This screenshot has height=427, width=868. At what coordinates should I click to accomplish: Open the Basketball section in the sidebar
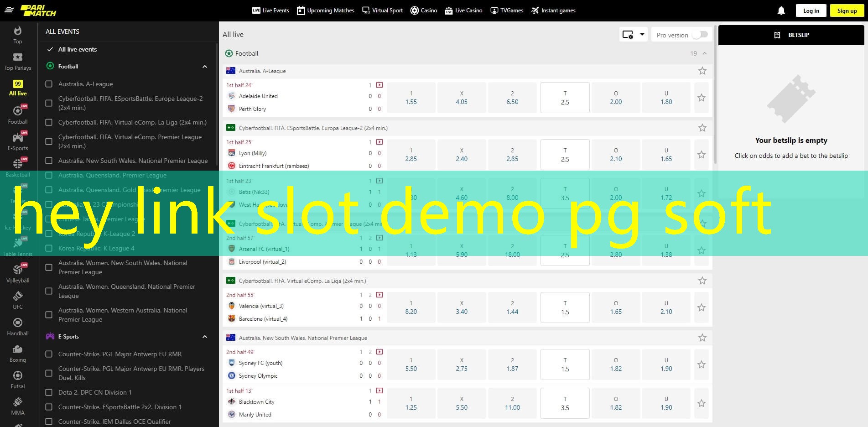click(18, 167)
